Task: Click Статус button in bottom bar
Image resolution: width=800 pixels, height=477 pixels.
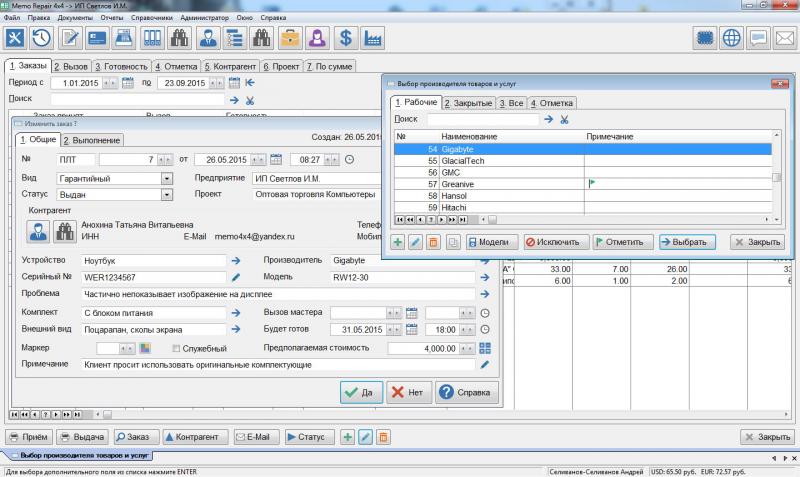Action: 310,437
